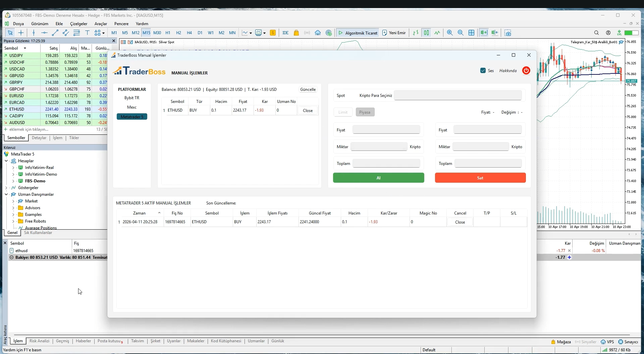Viewport: 644px width, 354px height.
Task: Open the Araçlar menu
Action: point(101,23)
